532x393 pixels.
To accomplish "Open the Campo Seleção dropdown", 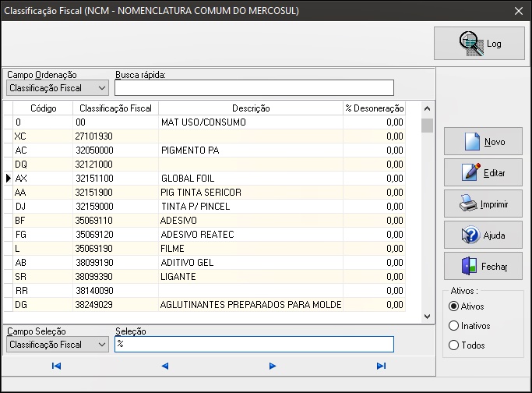I will tap(58, 345).
